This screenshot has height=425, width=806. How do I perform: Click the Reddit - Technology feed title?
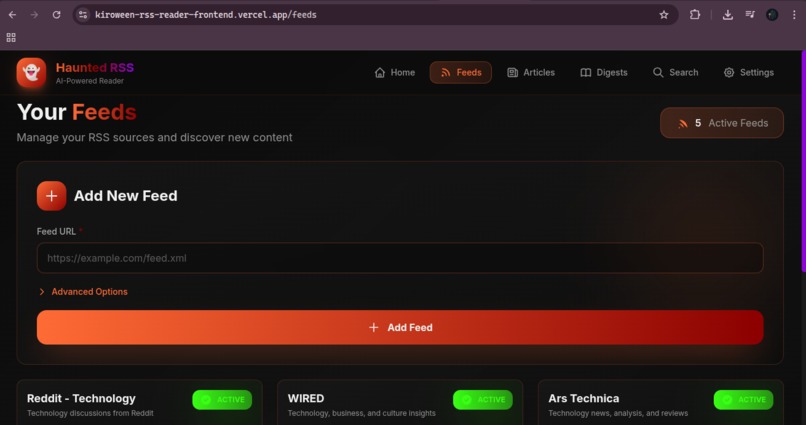tap(81, 398)
